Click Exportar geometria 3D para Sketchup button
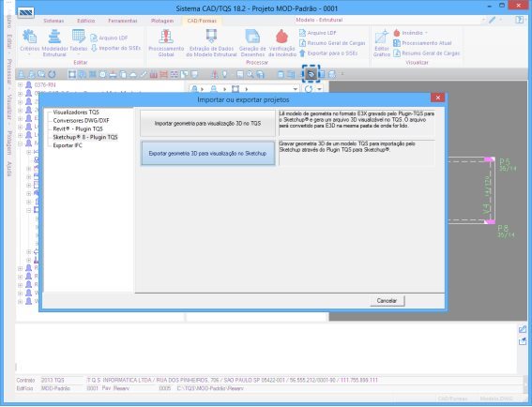Viewport: 532px width, 407px height. [x=207, y=153]
